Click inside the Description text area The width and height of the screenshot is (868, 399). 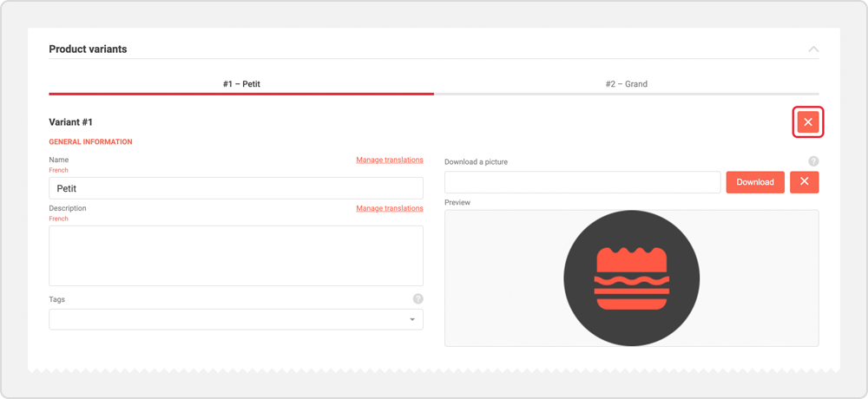pos(235,256)
